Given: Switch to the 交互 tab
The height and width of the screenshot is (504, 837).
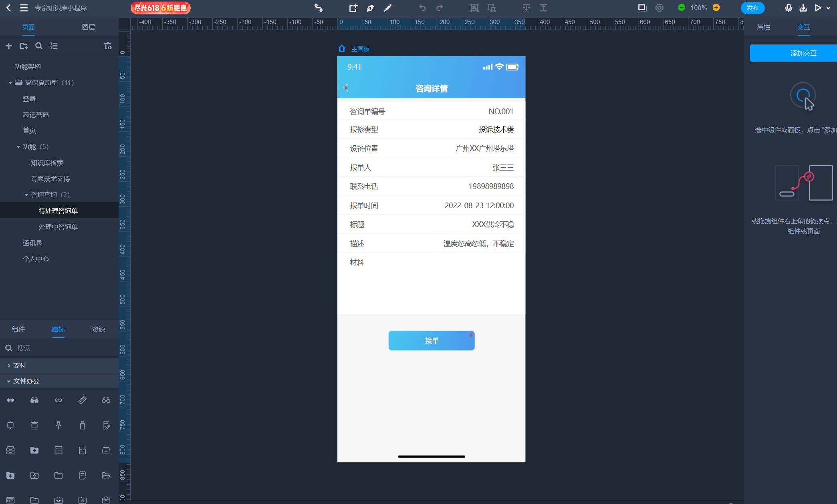Looking at the screenshot, I should pyautogui.click(x=803, y=27).
